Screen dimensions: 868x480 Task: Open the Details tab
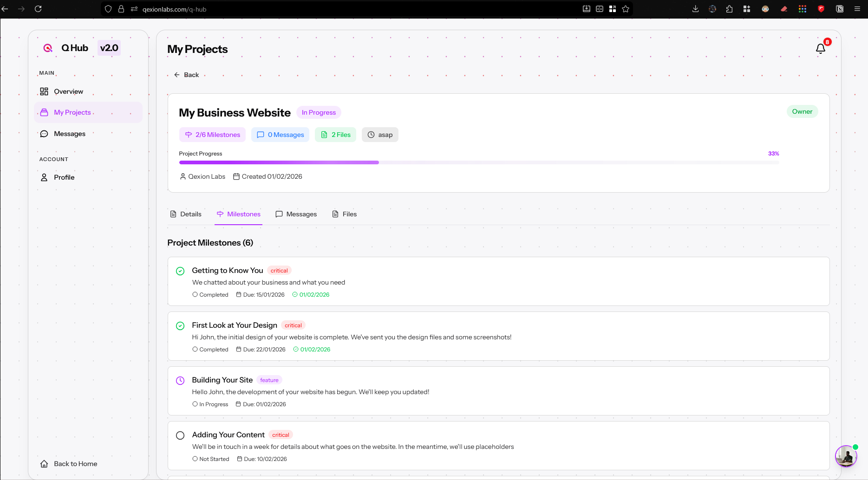tap(186, 214)
